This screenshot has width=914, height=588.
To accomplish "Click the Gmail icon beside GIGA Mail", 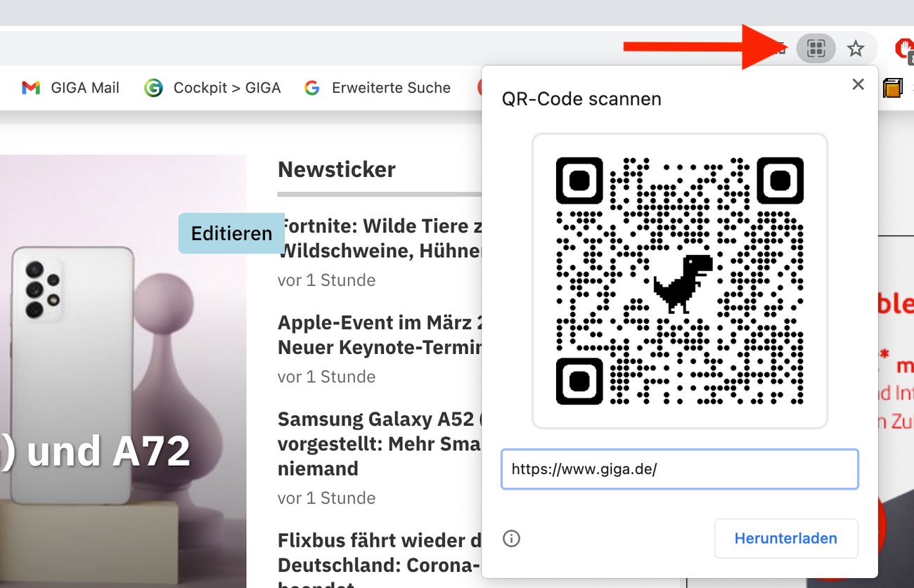I will [30, 87].
